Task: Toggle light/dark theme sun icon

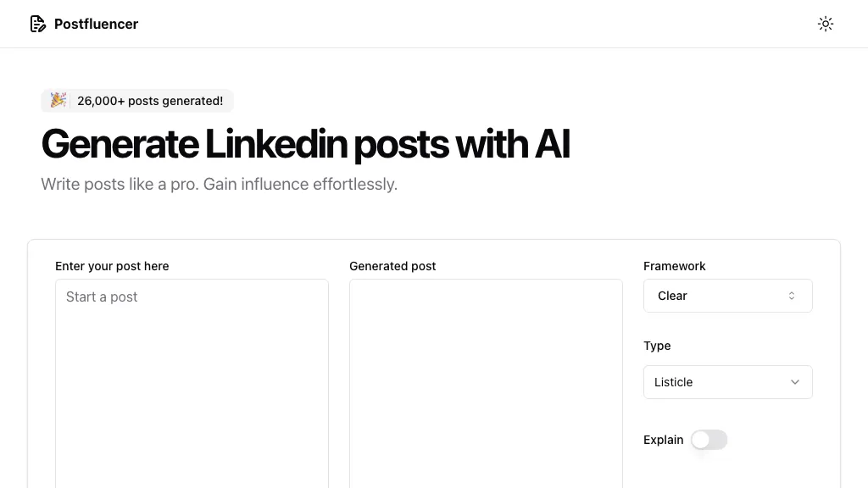Action: 826,24
